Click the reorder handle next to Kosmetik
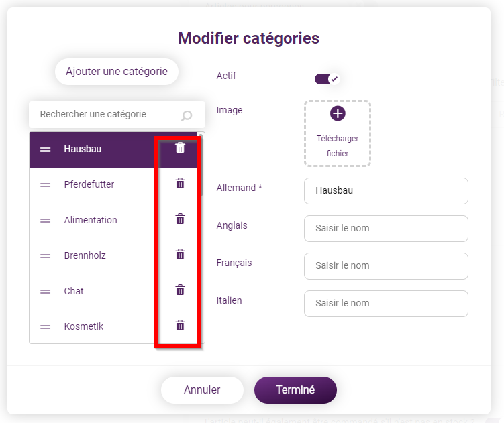504x423 pixels. (x=46, y=327)
